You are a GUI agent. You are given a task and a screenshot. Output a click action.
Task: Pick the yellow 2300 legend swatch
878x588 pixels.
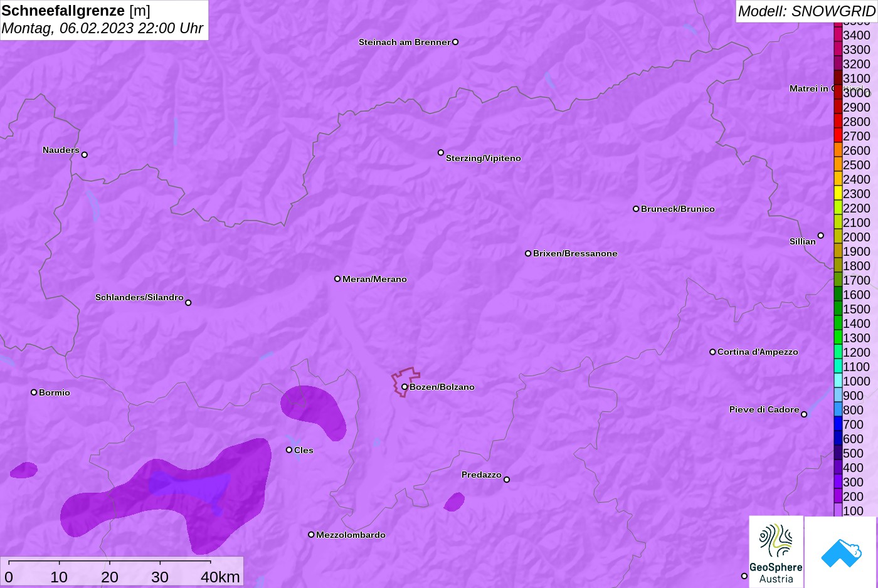pyautogui.click(x=838, y=193)
